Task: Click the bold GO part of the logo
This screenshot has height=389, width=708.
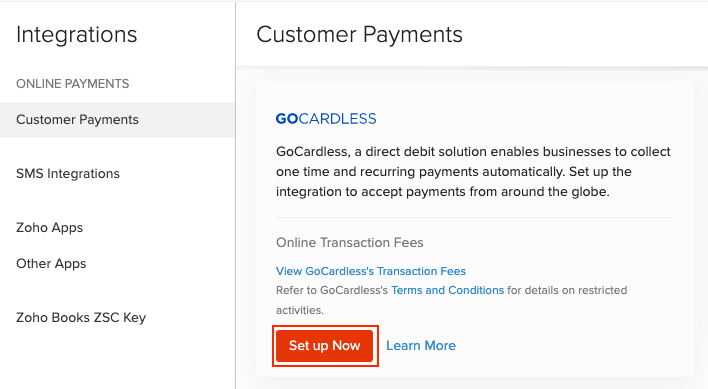Action: [287, 119]
